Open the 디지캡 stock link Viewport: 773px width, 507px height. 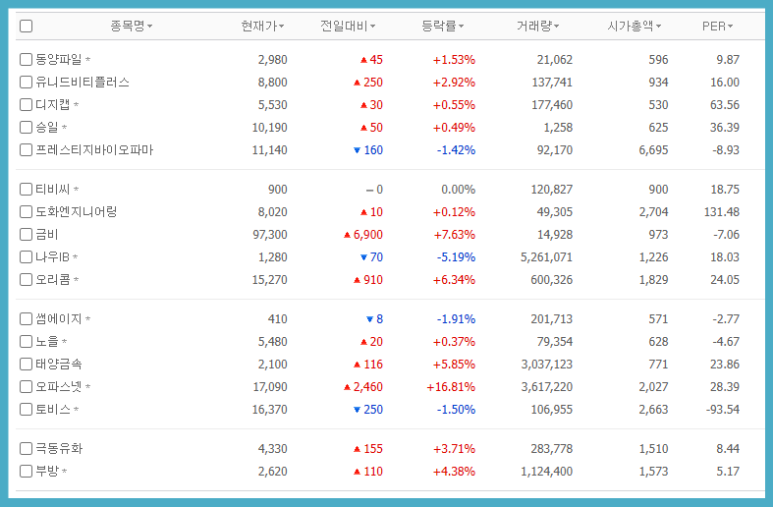click(53, 105)
